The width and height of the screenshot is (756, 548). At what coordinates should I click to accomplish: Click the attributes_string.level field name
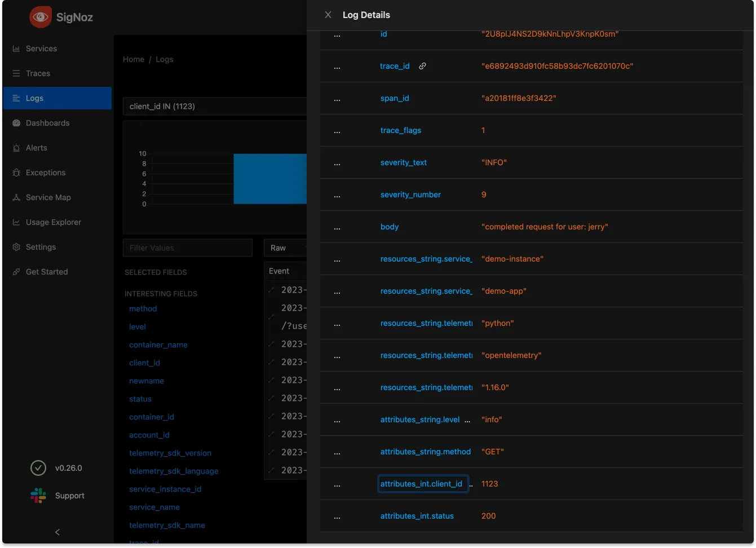point(420,419)
